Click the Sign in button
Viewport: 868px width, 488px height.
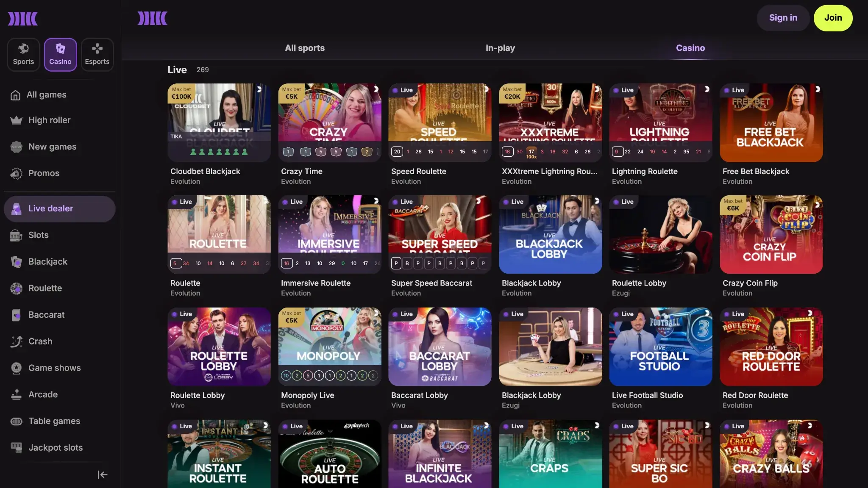(x=783, y=18)
